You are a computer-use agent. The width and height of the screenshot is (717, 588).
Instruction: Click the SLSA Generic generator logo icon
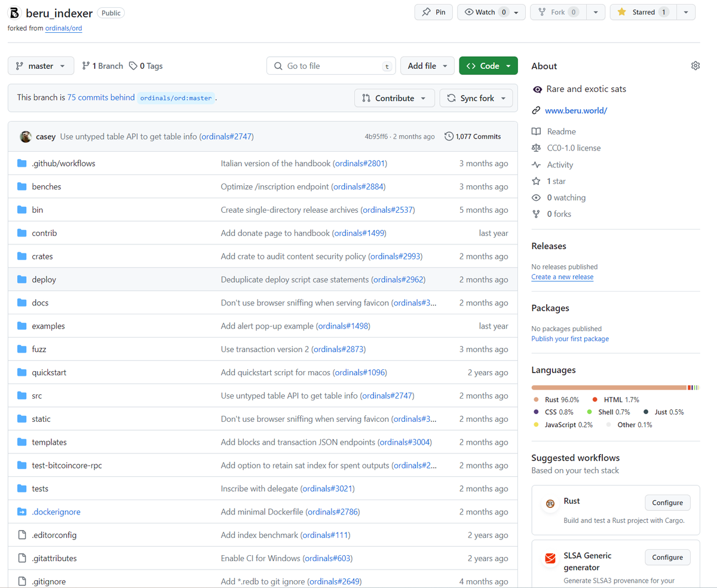(x=550, y=559)
